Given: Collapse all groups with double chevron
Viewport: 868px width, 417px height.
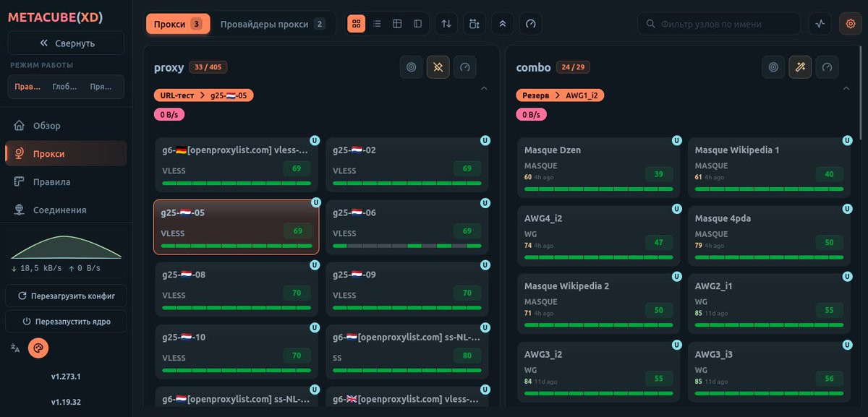Looking at the screenshot, I should pos(503,24).
